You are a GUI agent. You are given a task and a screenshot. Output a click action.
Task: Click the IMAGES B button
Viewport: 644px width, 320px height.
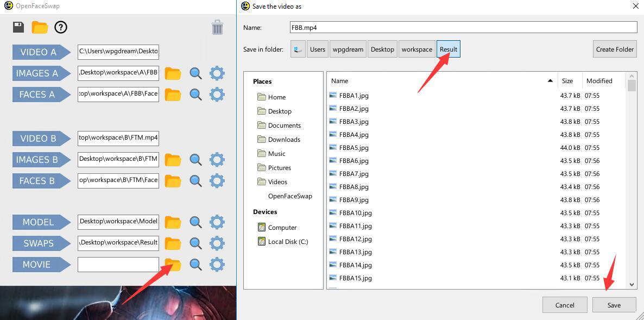pos(41,159)
